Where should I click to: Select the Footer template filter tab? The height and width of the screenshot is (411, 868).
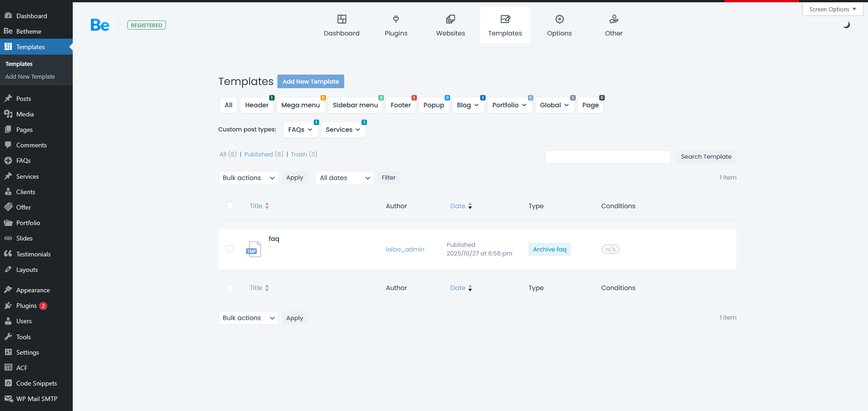(400, 105)
